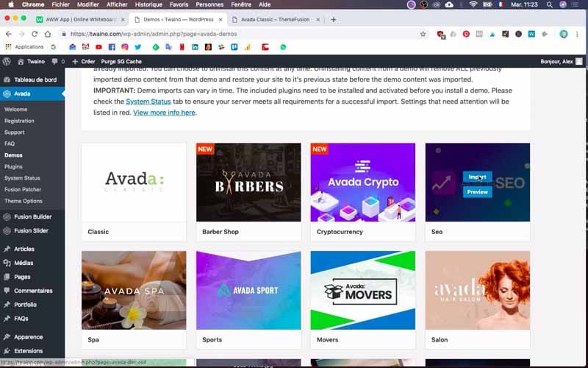588x368 pixels.
Task: Open Facebook bookmark icon
Action: coord(112,47)
